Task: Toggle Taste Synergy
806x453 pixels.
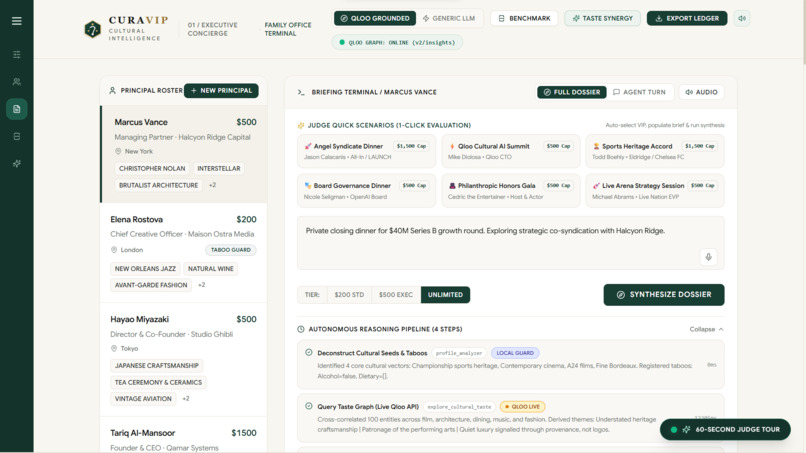Action: pyautogui.click(x=602, y=19)
